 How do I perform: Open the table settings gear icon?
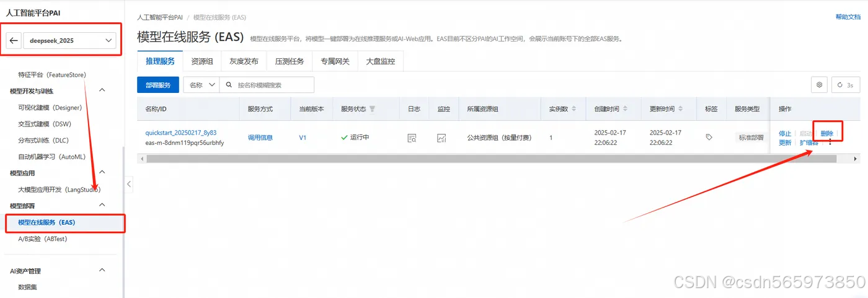[x=819, y=85]
